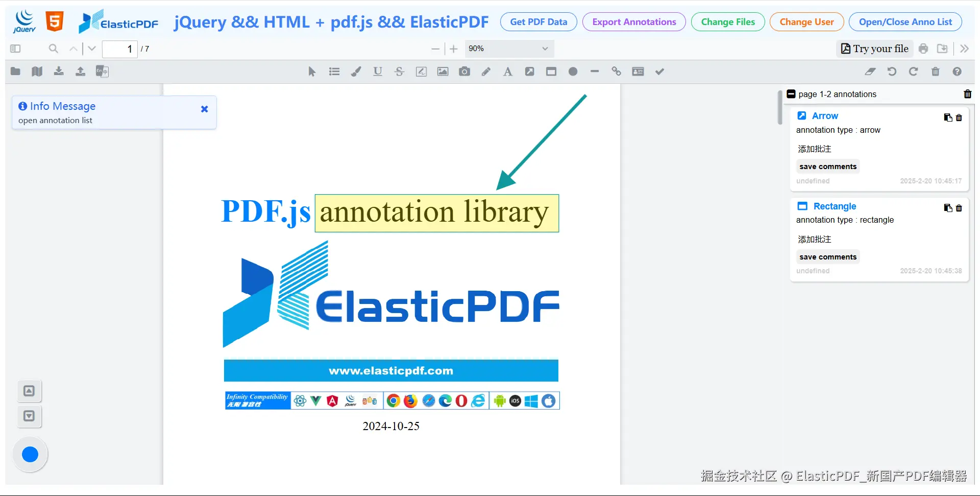Copy the Arrow annotation entry
The height and width of the screenshot is (496, 980).
(948, 117)
